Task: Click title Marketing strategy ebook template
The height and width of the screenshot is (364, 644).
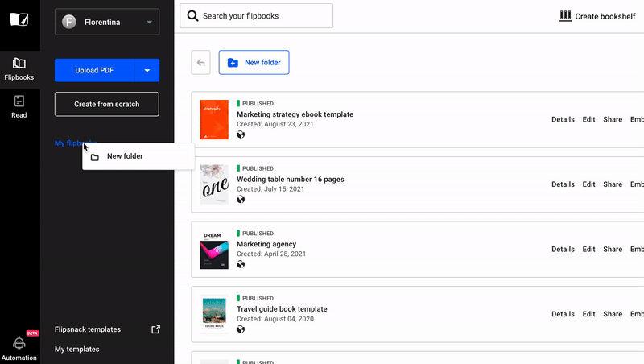Action: point(295,114)
